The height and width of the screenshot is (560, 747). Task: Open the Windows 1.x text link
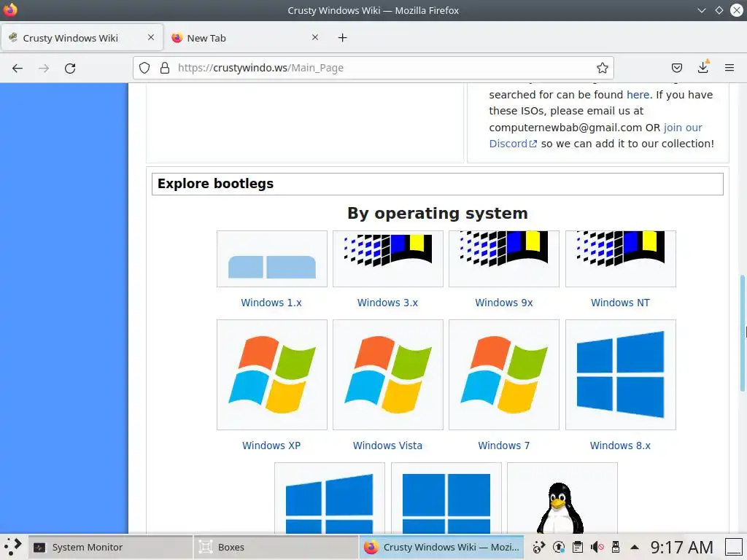[271, 303]
